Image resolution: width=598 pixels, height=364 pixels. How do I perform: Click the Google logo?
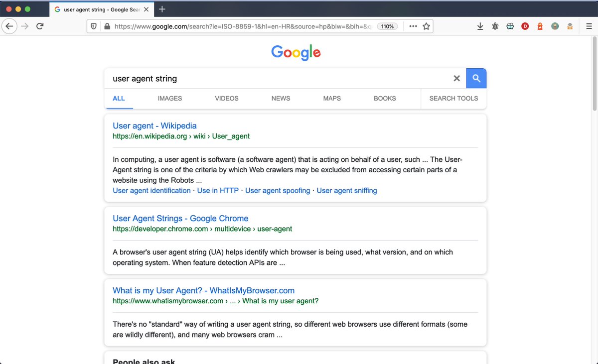tap(296, 52)
